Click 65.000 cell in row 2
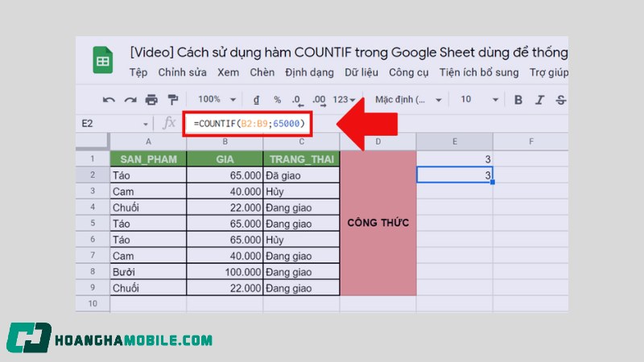 225,175
